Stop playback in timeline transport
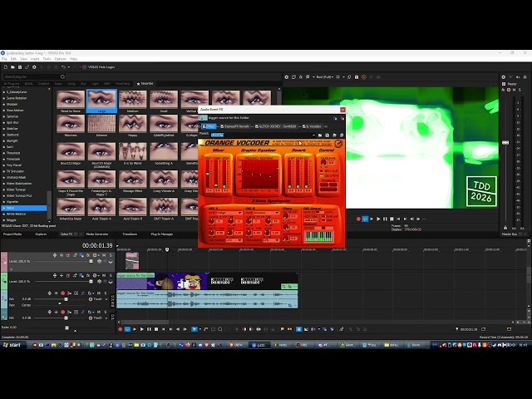Screen dimensions: 532x399 point(156,329)
